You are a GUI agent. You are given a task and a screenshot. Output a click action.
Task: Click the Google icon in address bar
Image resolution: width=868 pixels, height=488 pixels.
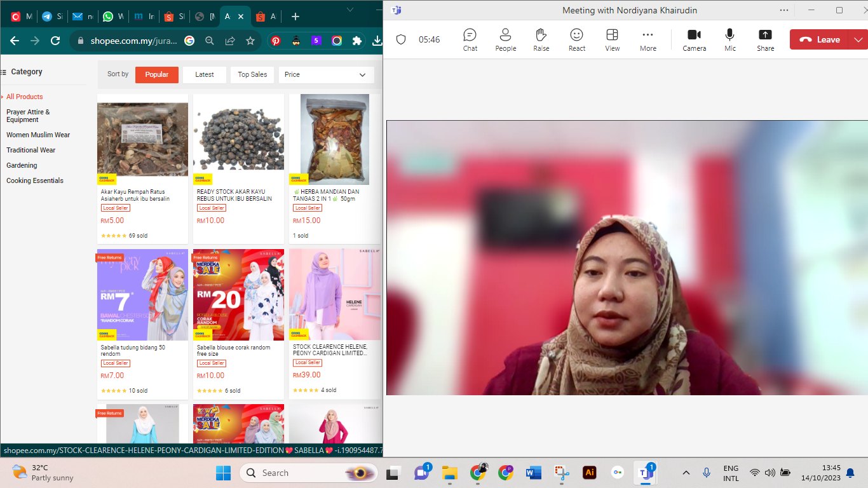point(189,41)
